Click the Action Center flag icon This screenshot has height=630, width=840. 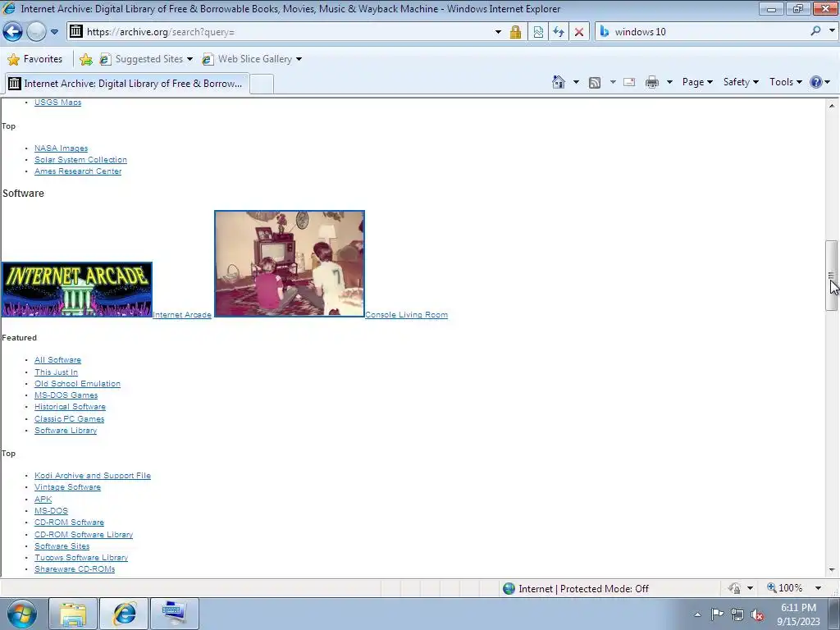click(717, 614)
